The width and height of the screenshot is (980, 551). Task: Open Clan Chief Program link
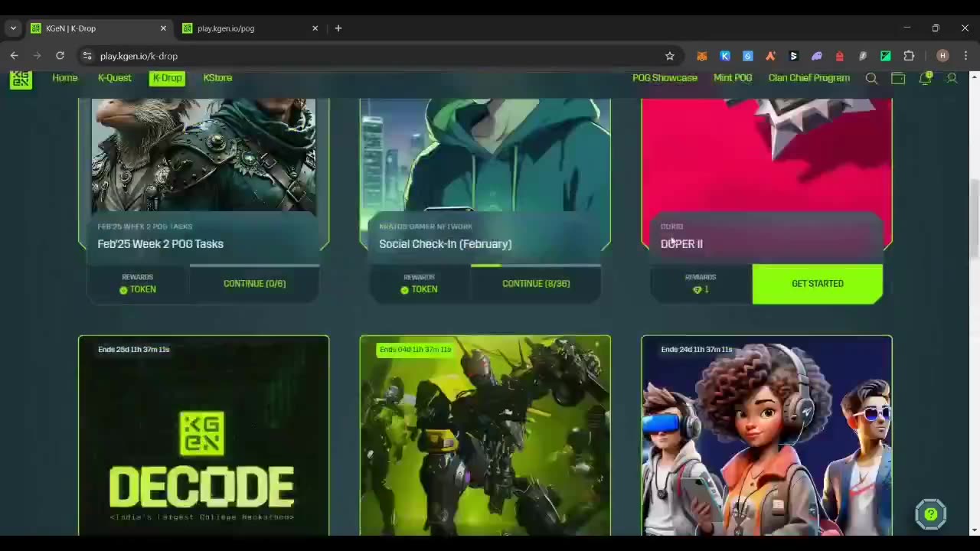[809, 78]
